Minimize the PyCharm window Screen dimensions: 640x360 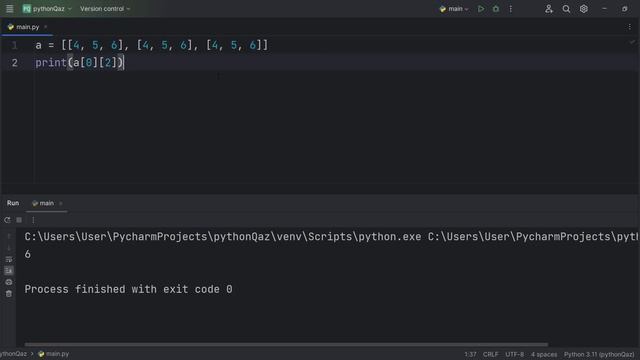tap(604, 9)
